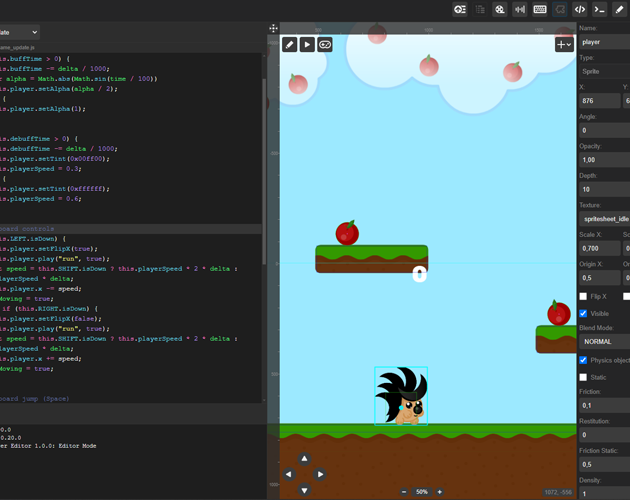630x500 pixels.
Task: Edit the Origin X field 0,5
Action: coord(600,278)
